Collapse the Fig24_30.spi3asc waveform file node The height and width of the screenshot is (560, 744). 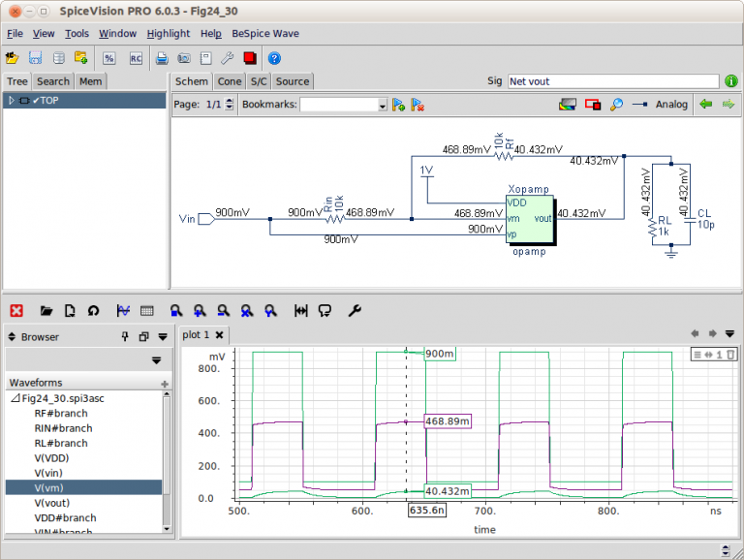click(14, 398)
